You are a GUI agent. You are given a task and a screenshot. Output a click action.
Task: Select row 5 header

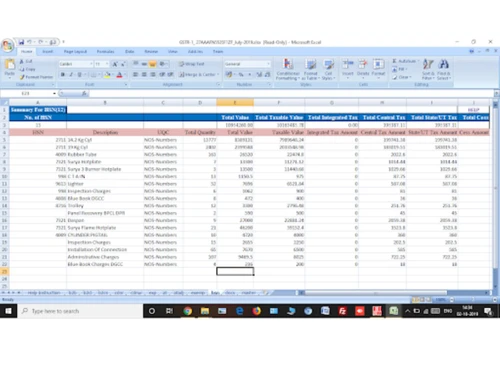pyautogui.click(x=5, y=140)
